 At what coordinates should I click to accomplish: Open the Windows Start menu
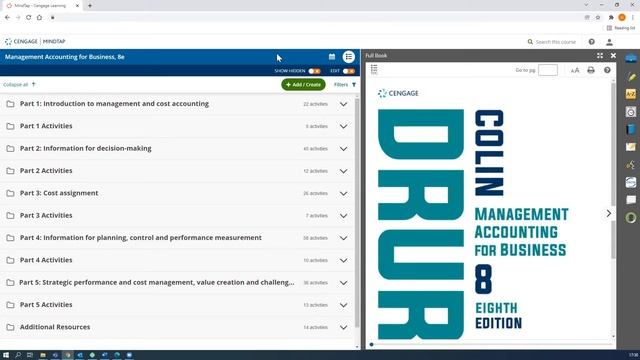pos(6,355)
